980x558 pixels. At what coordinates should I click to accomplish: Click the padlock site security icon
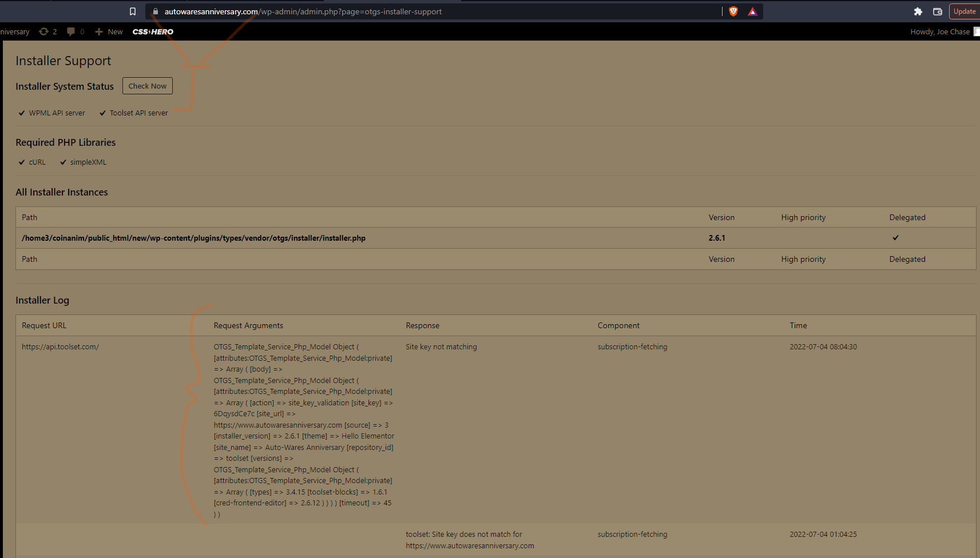156,11
